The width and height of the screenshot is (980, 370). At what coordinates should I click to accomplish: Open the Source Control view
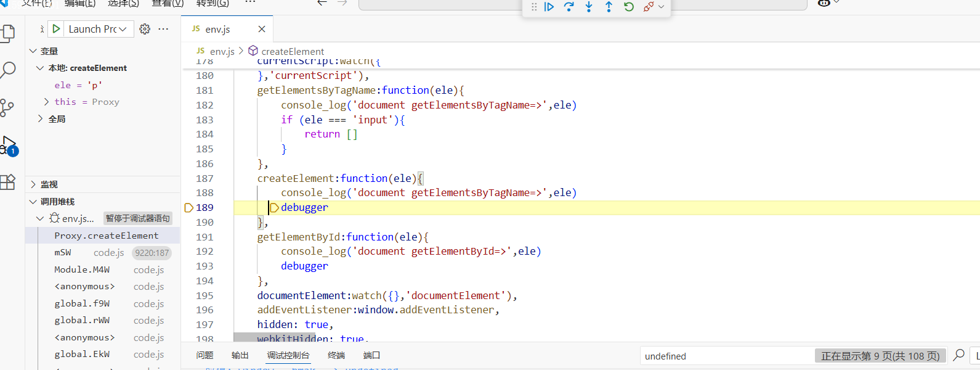[x=7, y=108]
